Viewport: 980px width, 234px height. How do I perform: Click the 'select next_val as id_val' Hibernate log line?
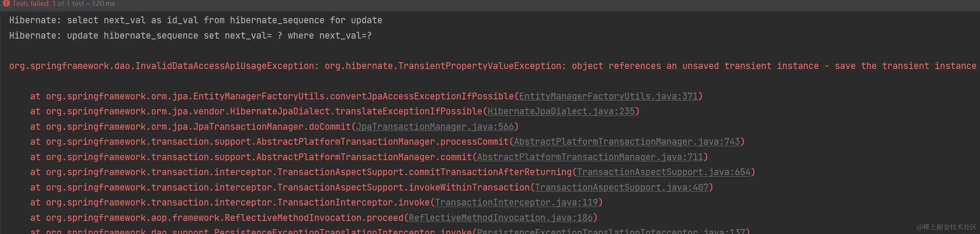[x=196, y=21]
